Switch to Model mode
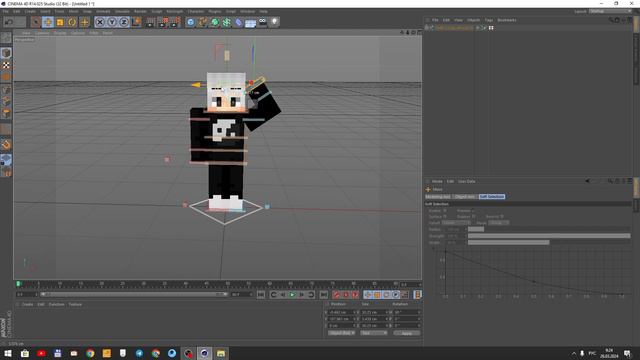The width and height of the screenshot is (640, 360). pos(6,53)
